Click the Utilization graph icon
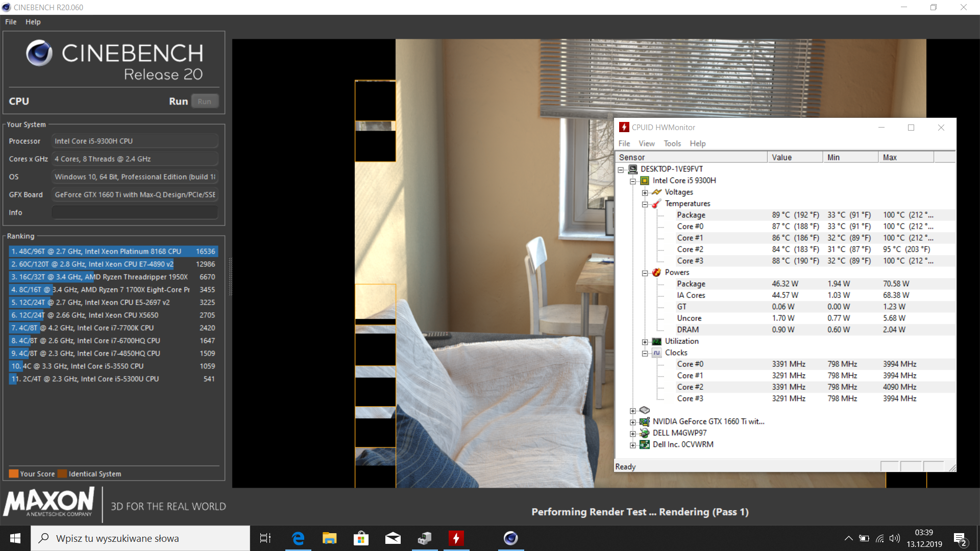The image size is (980, 551). pyautogui.click(x=656, y=341)
